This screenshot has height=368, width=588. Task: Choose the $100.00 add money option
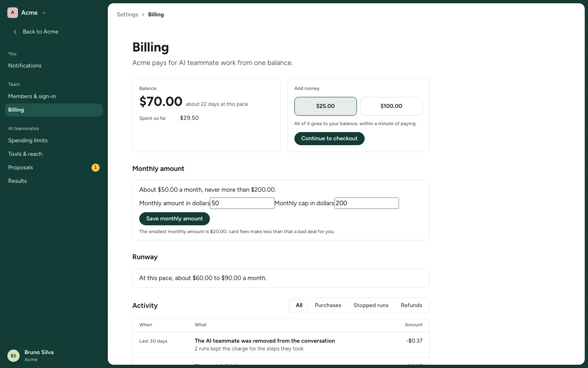pos(391,106)
